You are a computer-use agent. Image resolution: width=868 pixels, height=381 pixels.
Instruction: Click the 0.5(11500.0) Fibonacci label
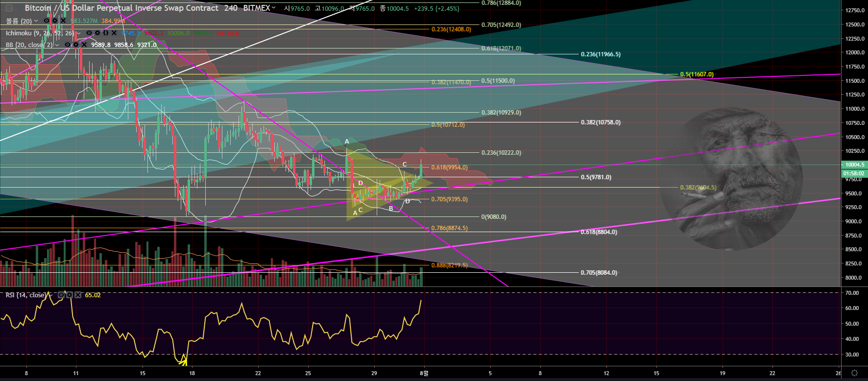point(498,81)
